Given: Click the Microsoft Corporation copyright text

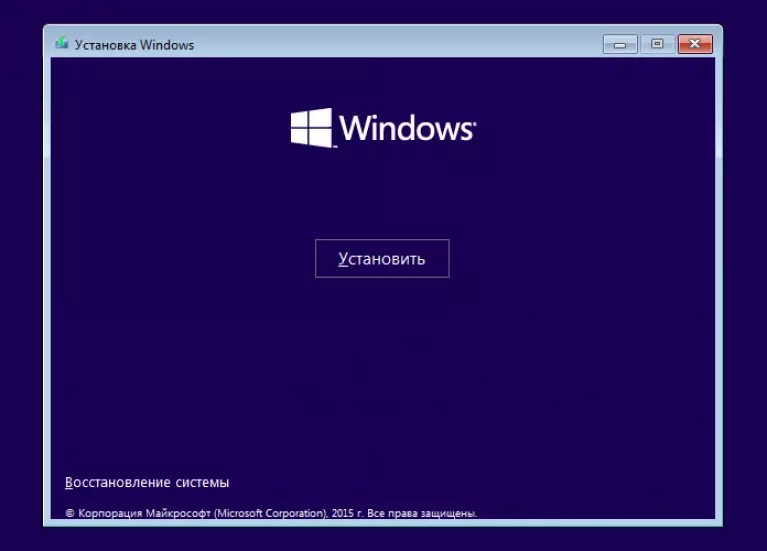Looking at the screenshot, I should [271, 513].
